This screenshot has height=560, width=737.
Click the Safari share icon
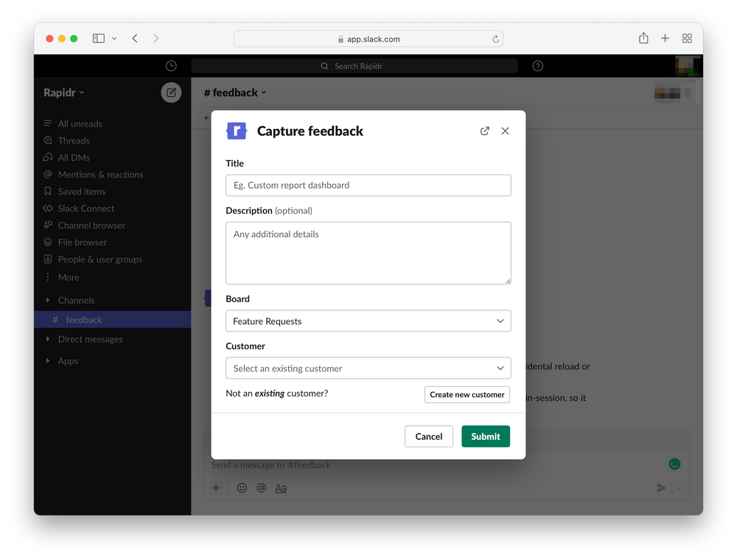[643, 38]
